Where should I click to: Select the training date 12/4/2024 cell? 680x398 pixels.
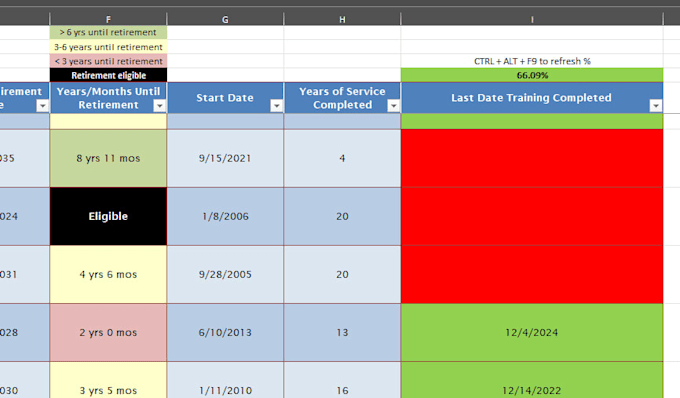[x=532, y=333]
